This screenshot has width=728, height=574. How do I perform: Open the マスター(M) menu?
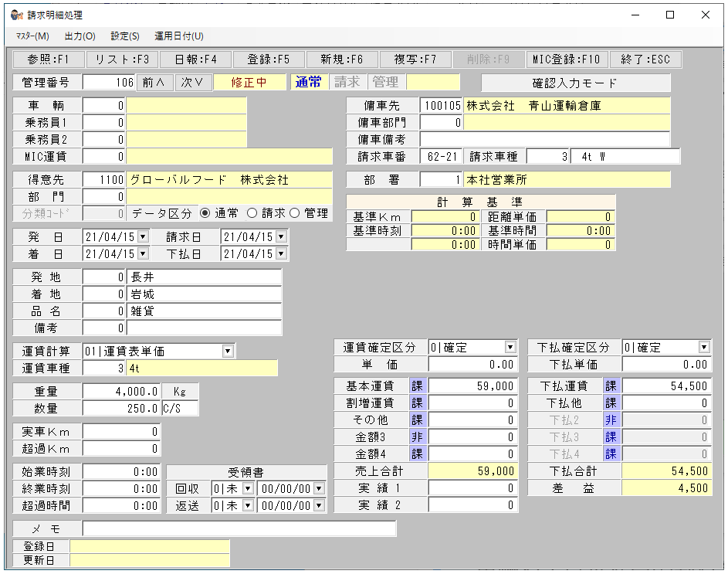pos(32,36)
